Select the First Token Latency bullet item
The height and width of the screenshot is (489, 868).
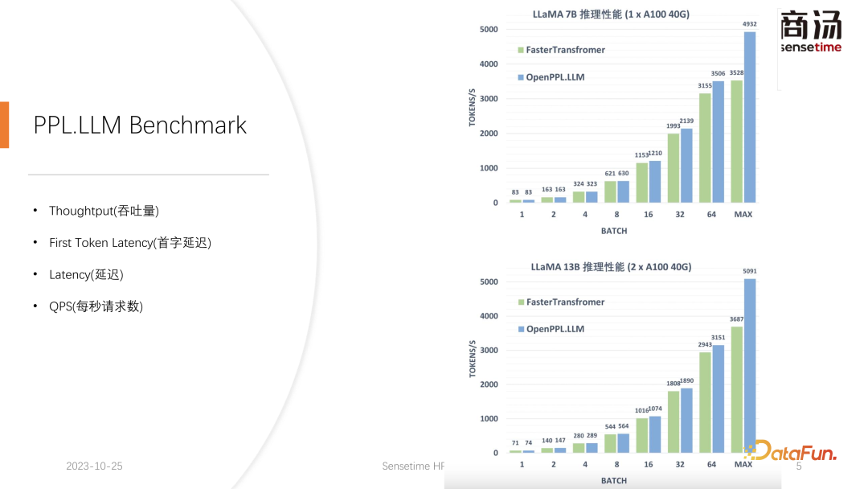(x=129, y=243)
